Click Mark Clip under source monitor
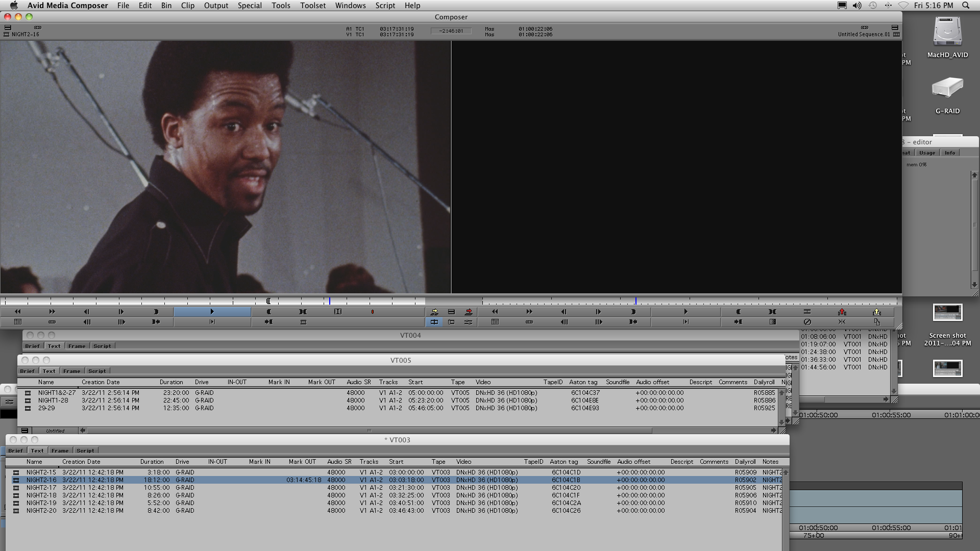Image resolution: width=980 pixels, height=551 pixels. (x=303, y=312)
